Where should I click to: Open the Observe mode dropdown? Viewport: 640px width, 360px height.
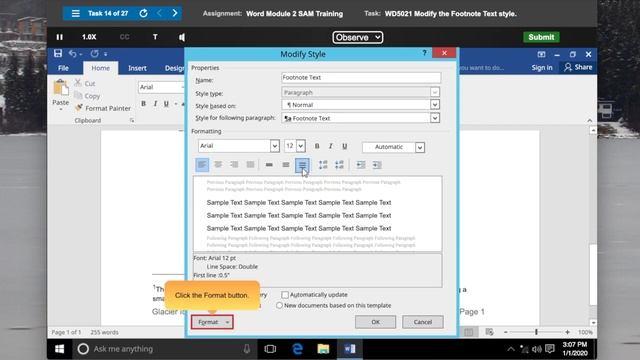click(x=358, y=38)
